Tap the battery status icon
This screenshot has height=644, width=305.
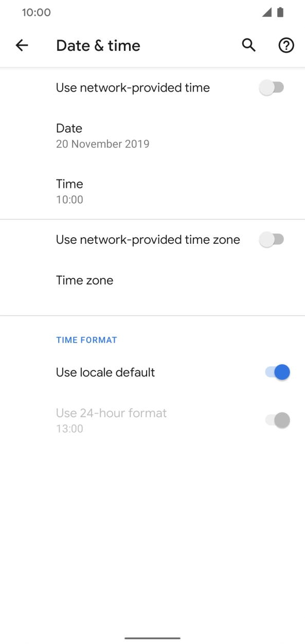coord(280,12)
